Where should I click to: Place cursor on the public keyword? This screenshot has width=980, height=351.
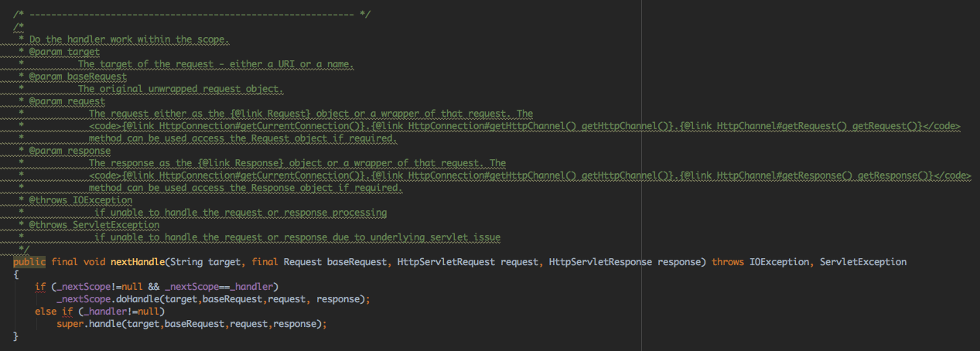[x=29, y=262]
